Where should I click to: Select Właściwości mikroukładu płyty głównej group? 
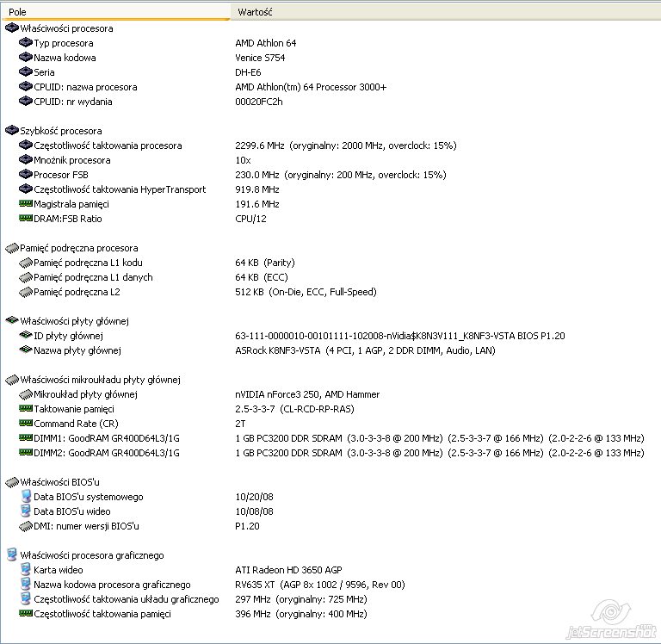(x=93, y=380)
